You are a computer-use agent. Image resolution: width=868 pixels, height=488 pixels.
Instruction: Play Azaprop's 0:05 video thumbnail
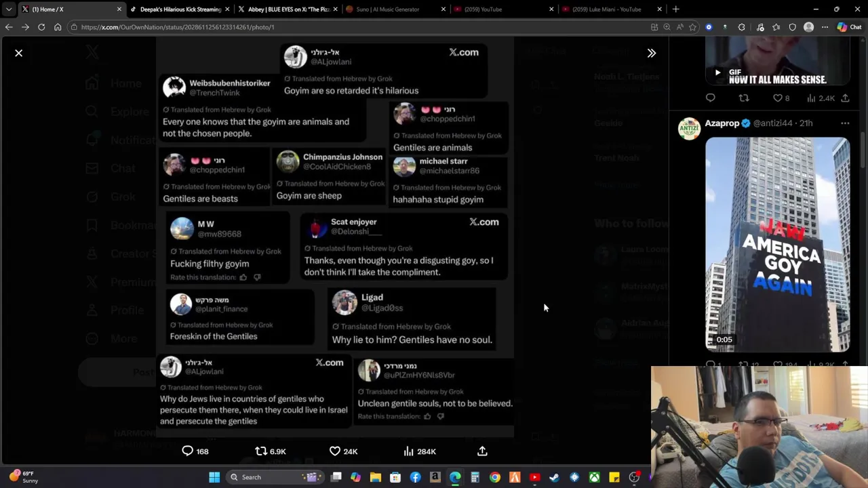pos(777,245)
